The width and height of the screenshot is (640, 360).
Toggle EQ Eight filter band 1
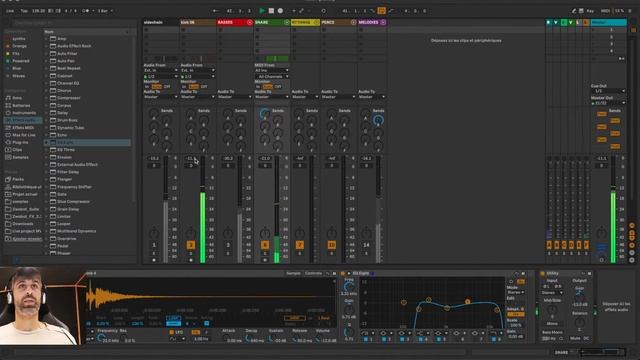[x=366, y=339]
